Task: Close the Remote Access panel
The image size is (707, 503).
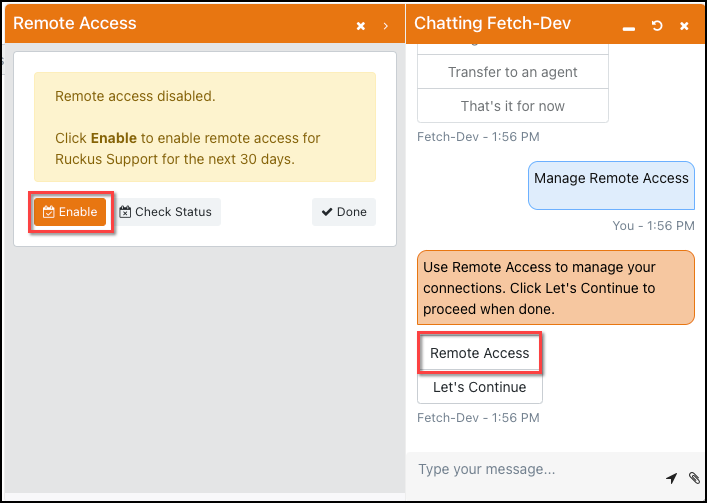Action: (x=361, y=26)
